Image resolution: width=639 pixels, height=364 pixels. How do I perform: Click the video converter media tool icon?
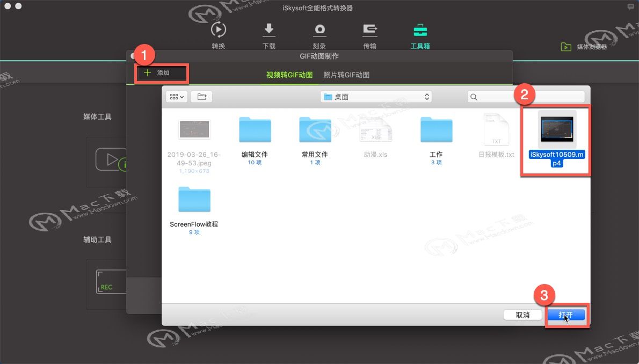pyautogui.click(x=111, y=159)
